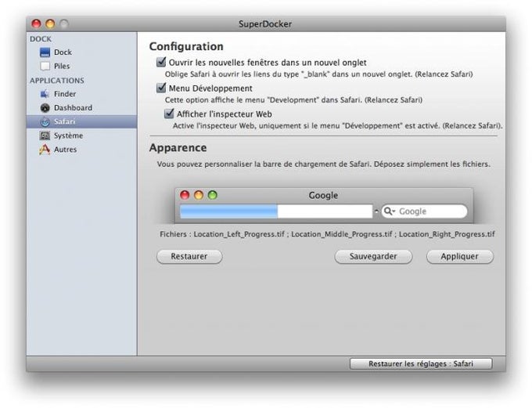This screenshot has height=408, width=532.
Task: Click the Sauvegarder button
Action: 373,257
